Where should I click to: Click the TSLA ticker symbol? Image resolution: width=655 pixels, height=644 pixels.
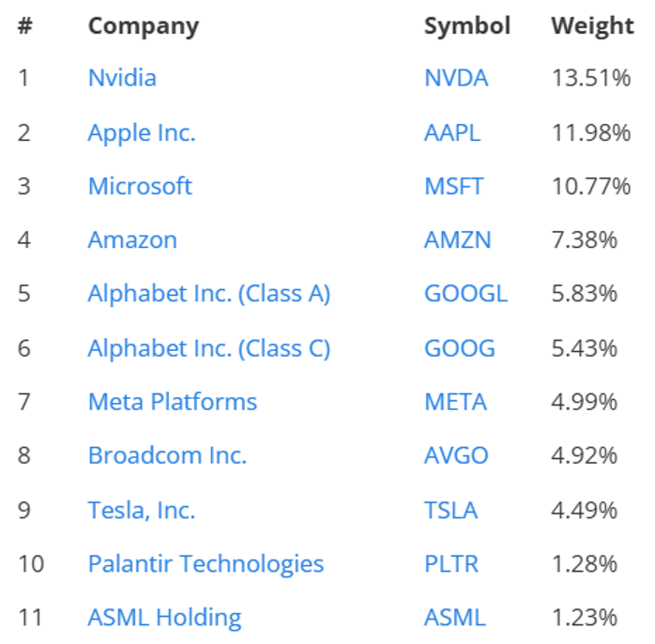click(x=451, y=510)
